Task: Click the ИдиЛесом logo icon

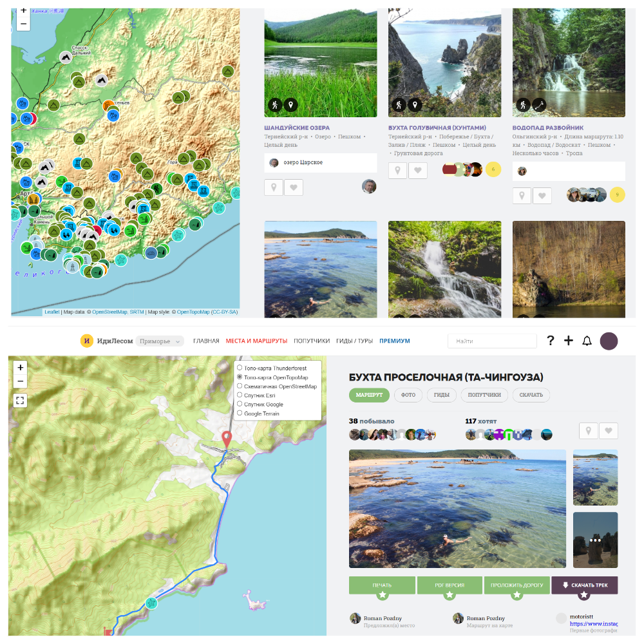Action: [86, 341]
